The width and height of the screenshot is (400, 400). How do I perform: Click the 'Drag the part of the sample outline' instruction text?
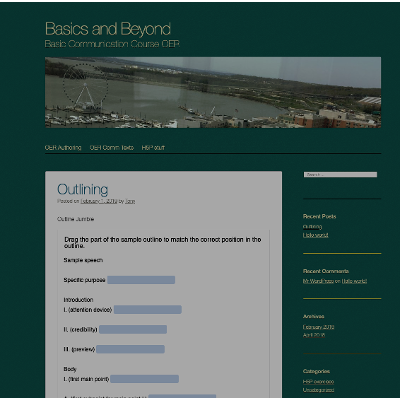(163, 242)
